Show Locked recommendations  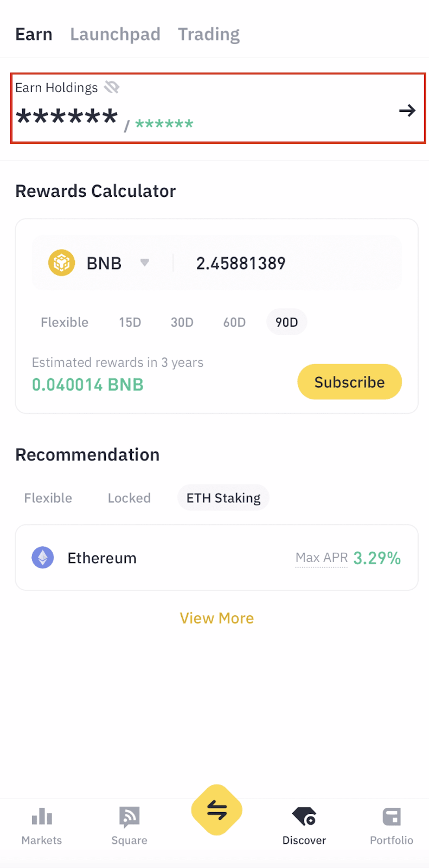(x=129, y=498)
